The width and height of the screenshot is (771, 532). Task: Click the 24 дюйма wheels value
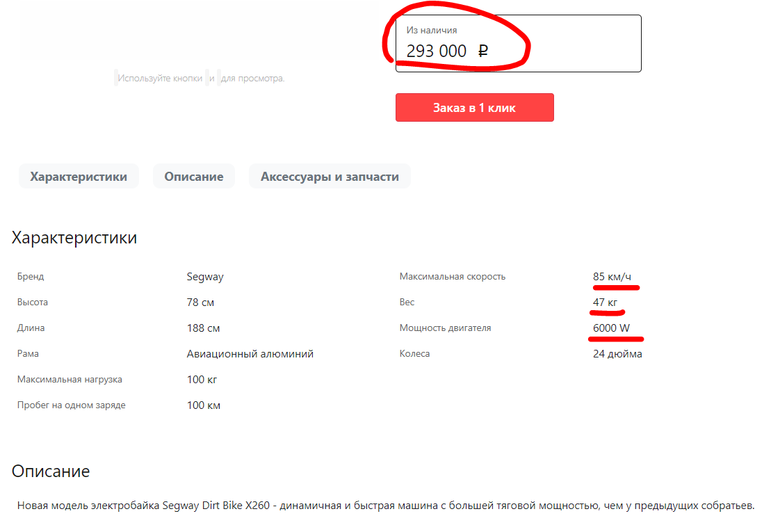coord(617,354)
